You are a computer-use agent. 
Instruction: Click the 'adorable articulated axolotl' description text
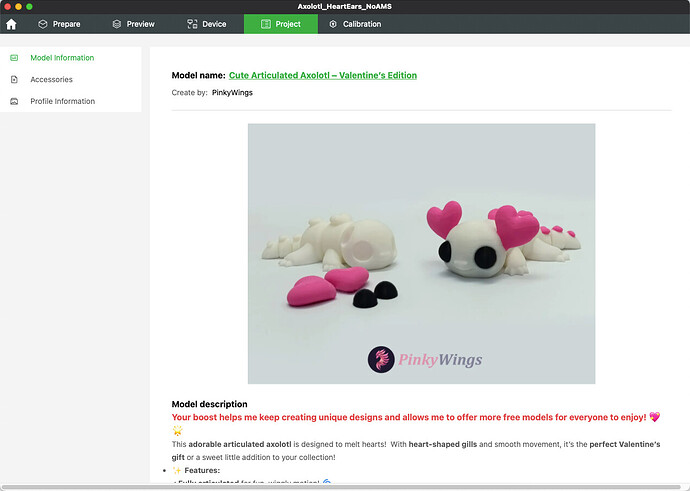240,444
